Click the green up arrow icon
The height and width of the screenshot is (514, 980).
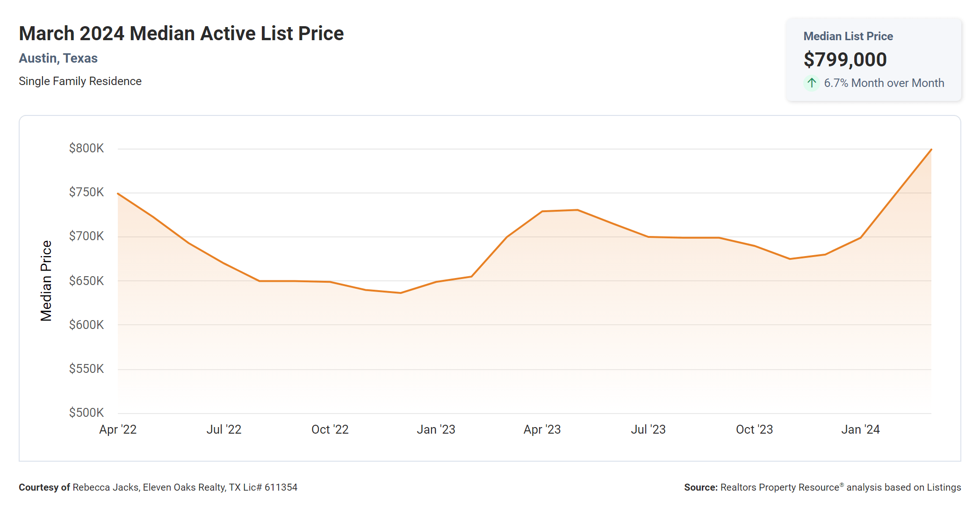(x=812, y=83)
